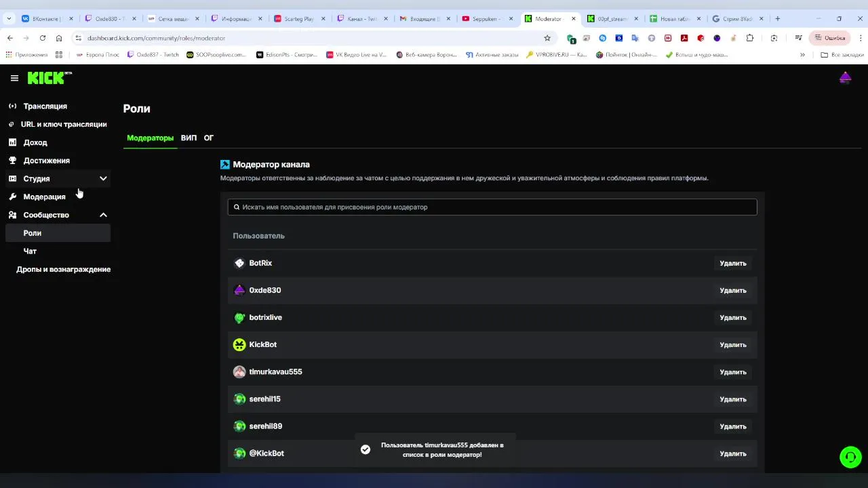Expand the Студия section chevron
Image resolution: width=868 pixels, height=488 pixels.
click(103, 178)
